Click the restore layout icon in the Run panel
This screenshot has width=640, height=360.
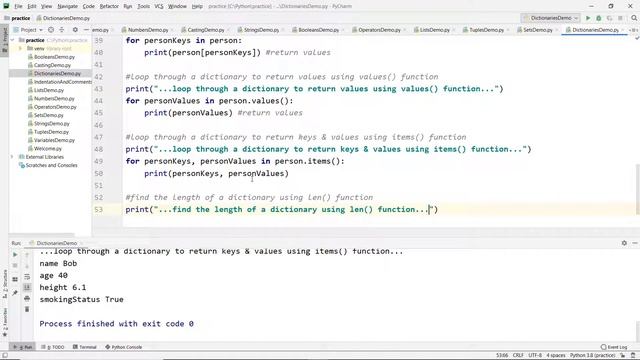click(15, 280)
